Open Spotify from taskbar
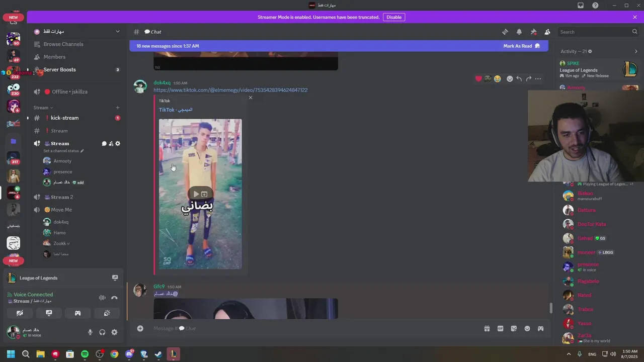Screen dimensions: 644x362 point(85,354)
